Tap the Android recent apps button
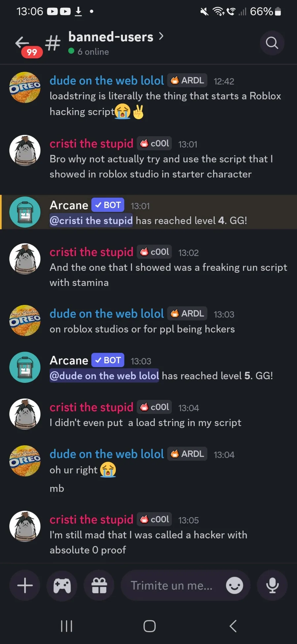Viewport: 297px width, 644px height. [66, 626]
